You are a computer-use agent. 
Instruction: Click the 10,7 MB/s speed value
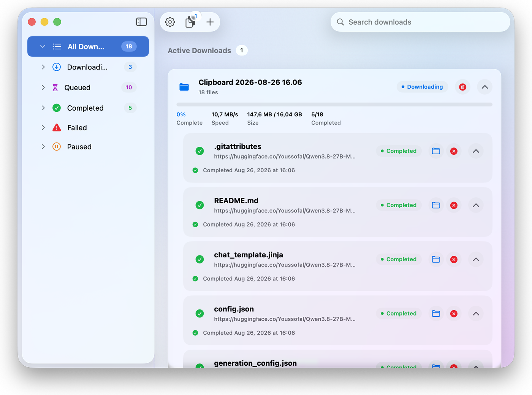[225, 114]
